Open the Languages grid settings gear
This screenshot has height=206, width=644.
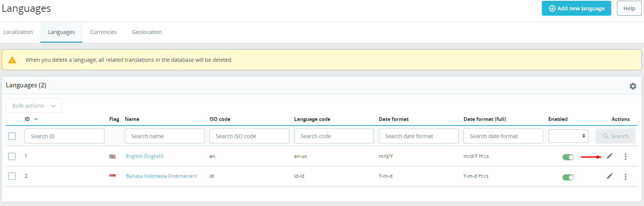633,86
